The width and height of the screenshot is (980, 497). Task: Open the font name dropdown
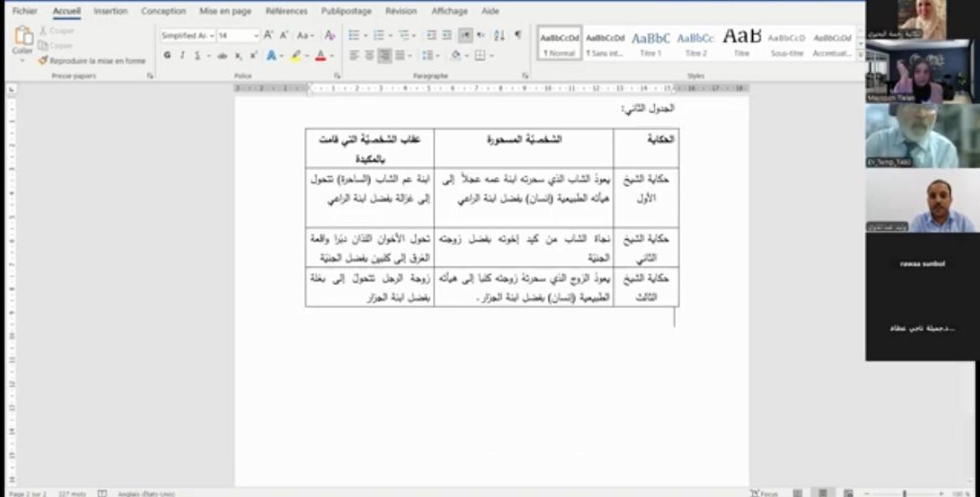tap(211, 35)
